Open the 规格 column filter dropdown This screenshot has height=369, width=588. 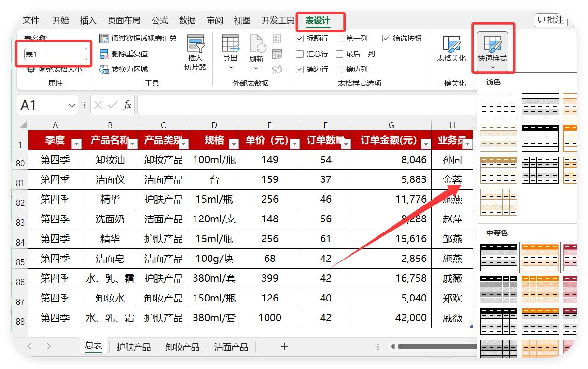(x=234, y=144)
